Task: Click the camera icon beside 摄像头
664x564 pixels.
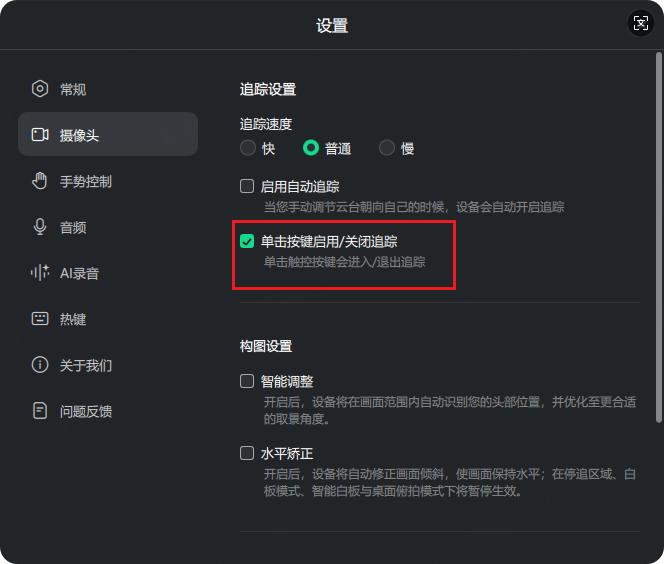Action: [x=40, y=135]
